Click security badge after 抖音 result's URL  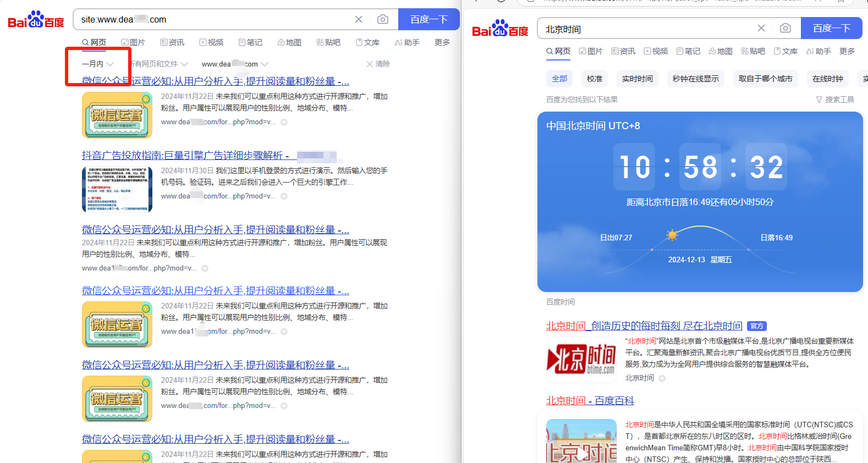(284, 196)
